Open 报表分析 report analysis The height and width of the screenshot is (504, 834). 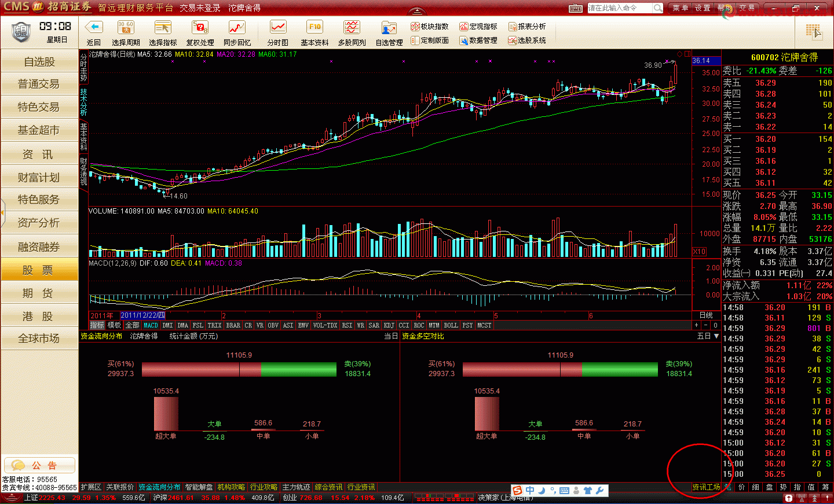pyautogui.click(x=527, y=27)
